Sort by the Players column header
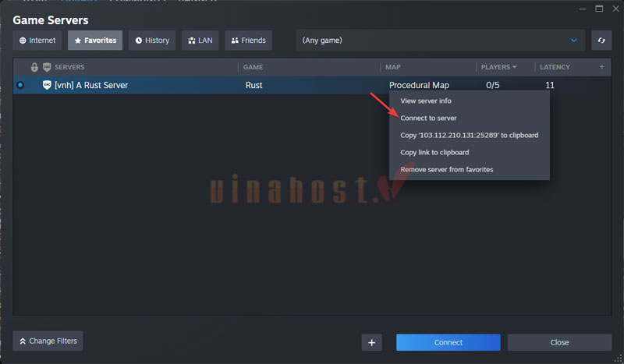 (x=499, y=68)
